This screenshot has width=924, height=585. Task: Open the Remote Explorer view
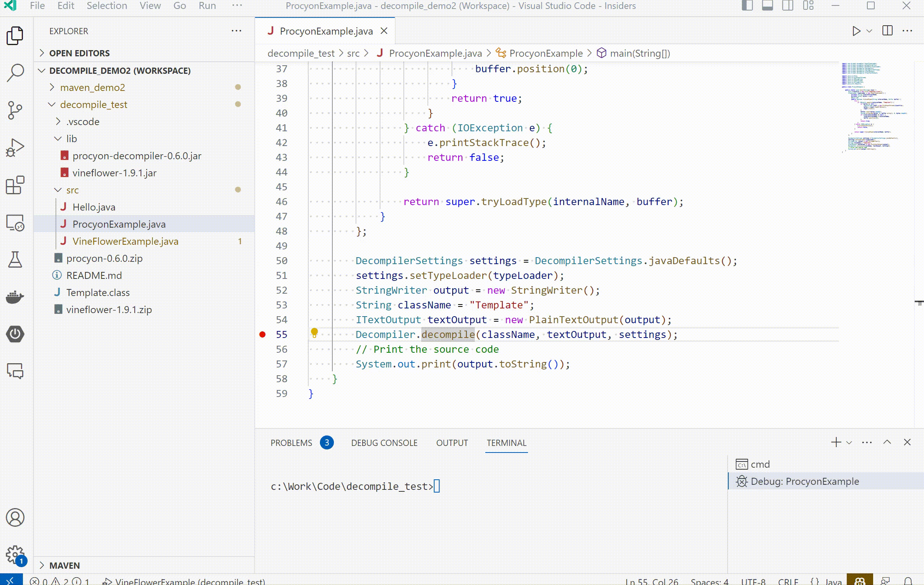pos(15,223)
